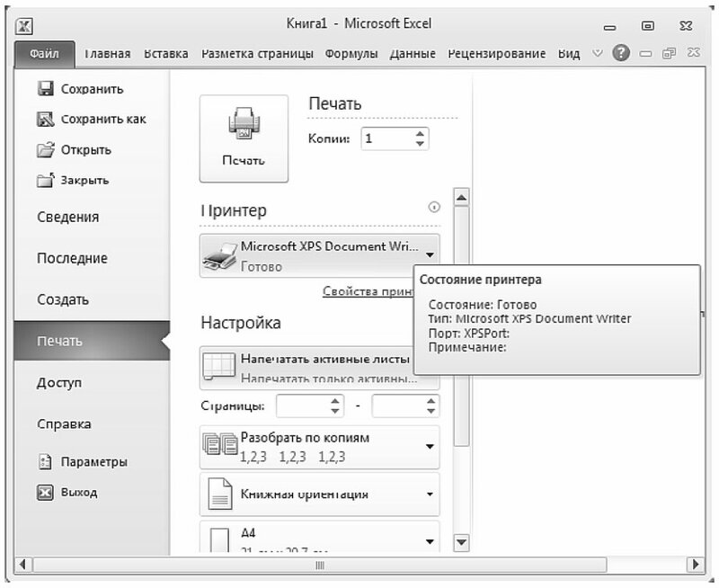Click the printer status info icon next to Принтер
Viewport: 719px width, 588px height.
[434, 208]
